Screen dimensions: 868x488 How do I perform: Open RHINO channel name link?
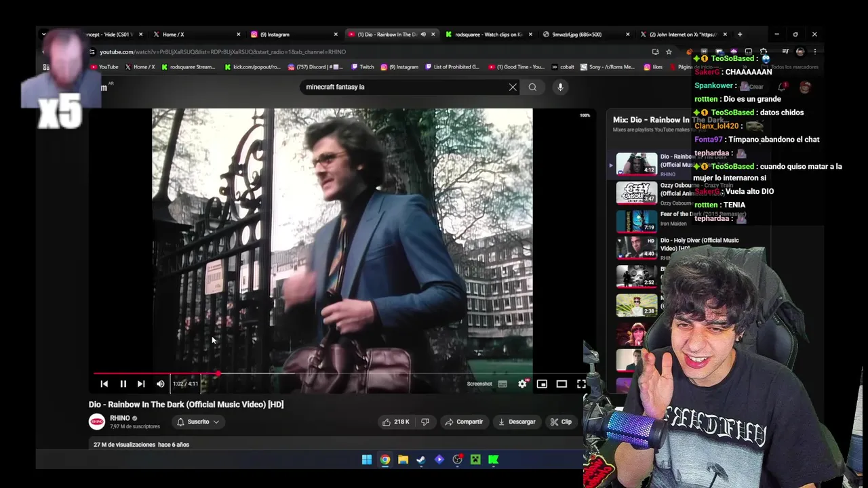coord(120,418)
